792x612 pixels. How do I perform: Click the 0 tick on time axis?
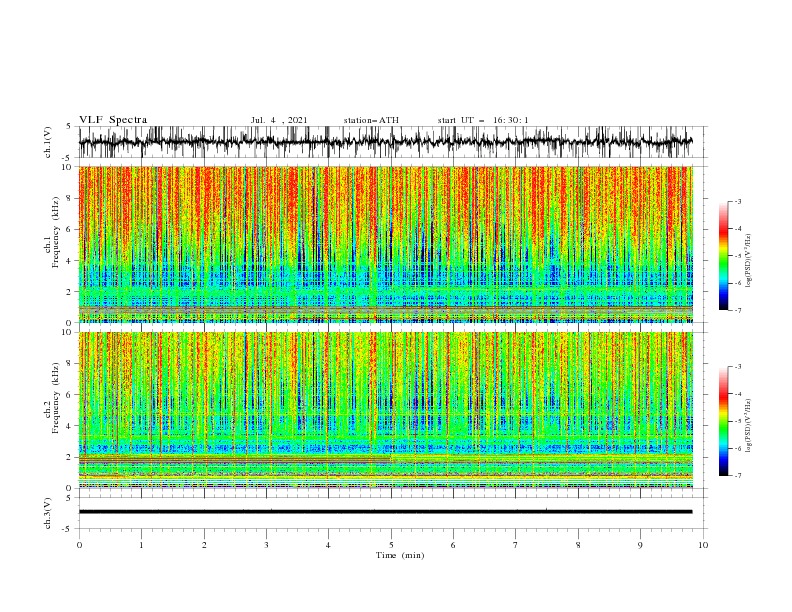click(79, 545)
